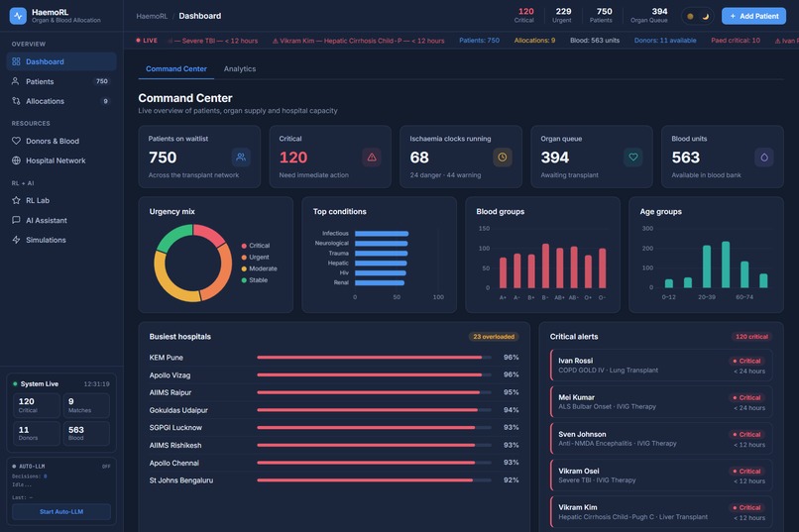Click 'Donors: 11 available' in ticker
The height and width of the screenshot is (532, 799).
665,41
